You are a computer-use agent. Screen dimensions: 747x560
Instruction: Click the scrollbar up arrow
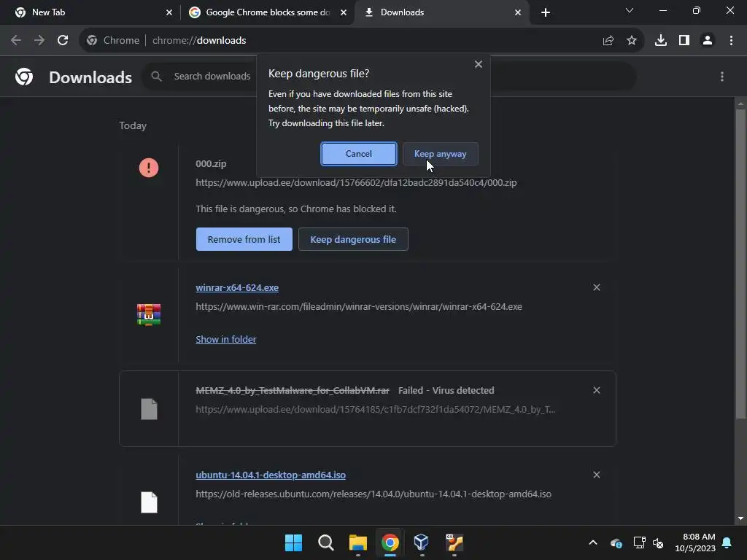click(740, 104)
